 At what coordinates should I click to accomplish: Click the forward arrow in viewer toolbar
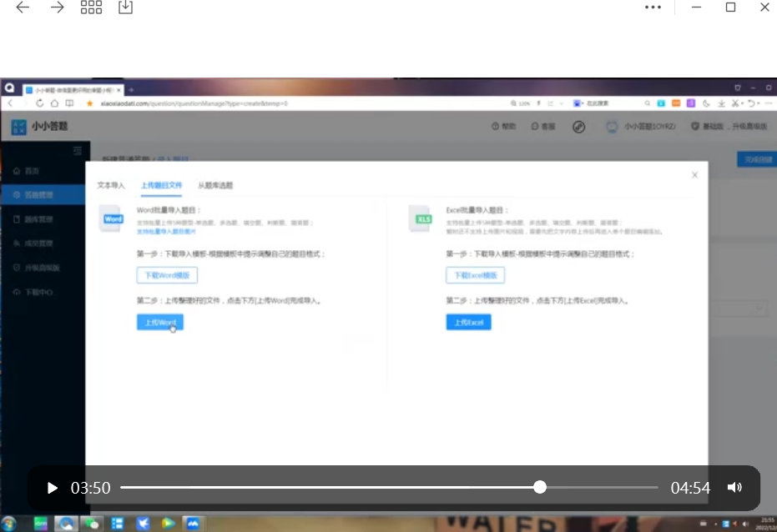click(x=57, y=8)
